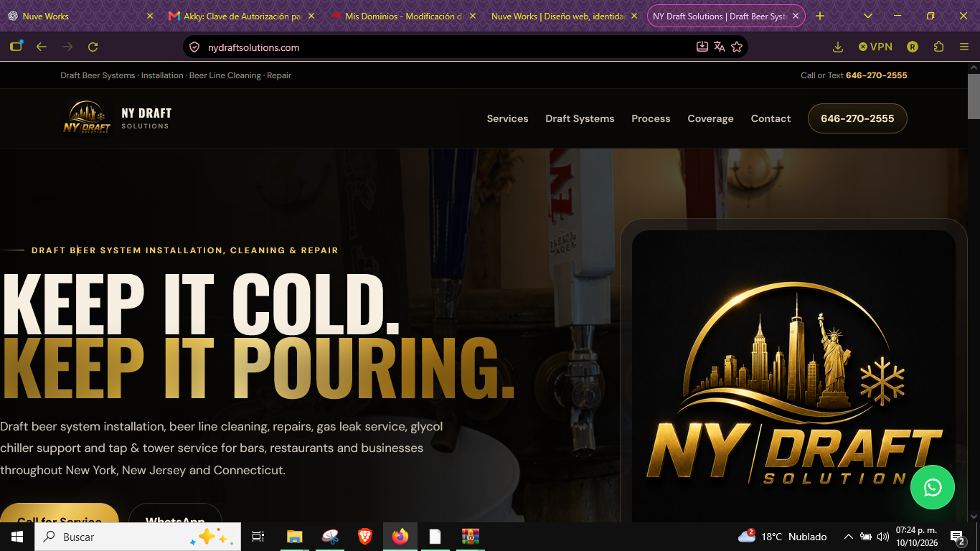The height and width of the screenshot is (551, 980).
Task: Click the floating green WhatsApp chat icon
Action: [933, 488]
